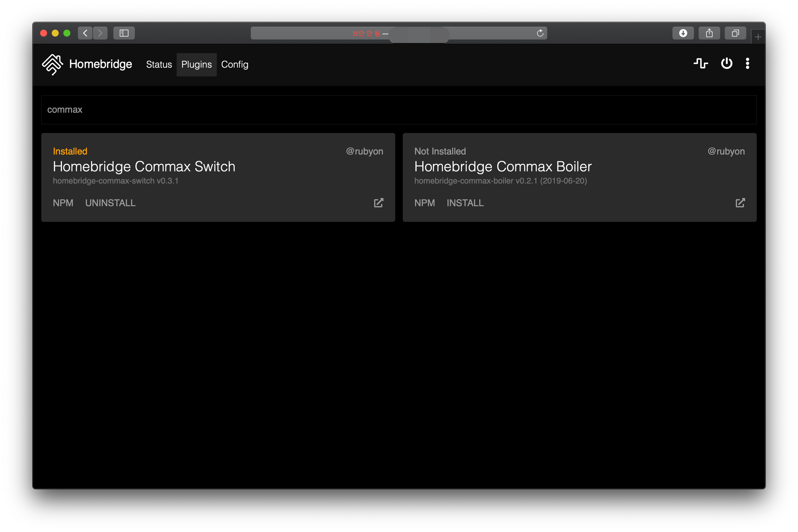Toggle the Safari sidebar
798x532 pixels.
coord(124,33)
